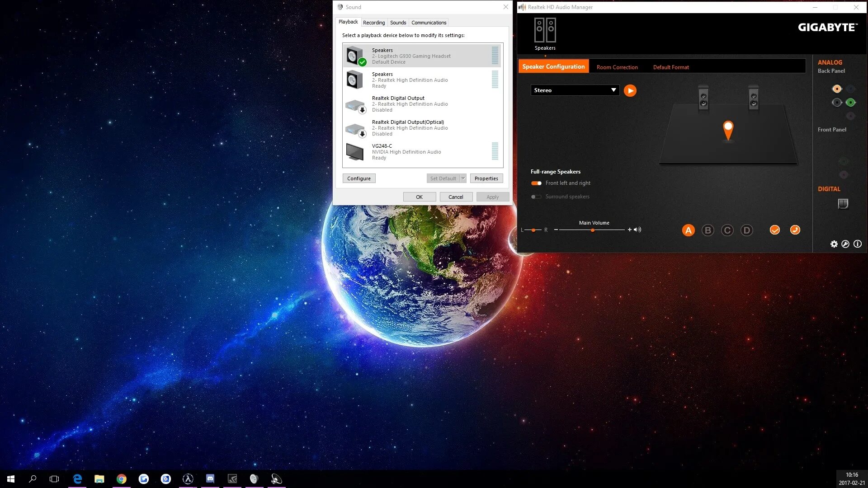Open File Explorer from taskbar
This screenshot has height=488, width=868.
coord(99,479)
